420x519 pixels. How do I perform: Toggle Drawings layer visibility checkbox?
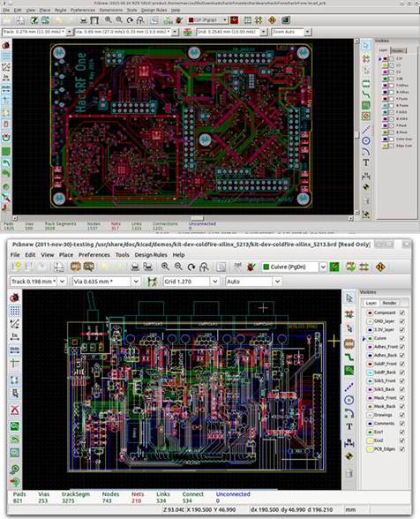point(402,415)
